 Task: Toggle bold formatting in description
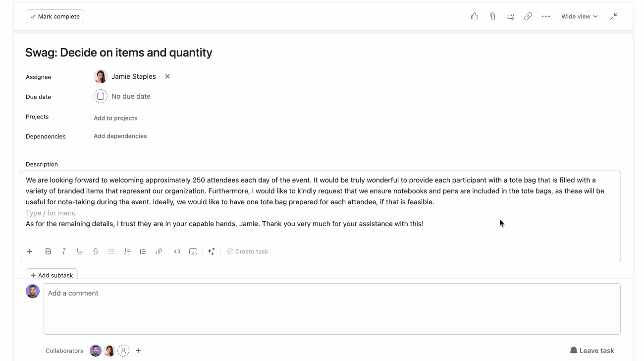[48, 251]
